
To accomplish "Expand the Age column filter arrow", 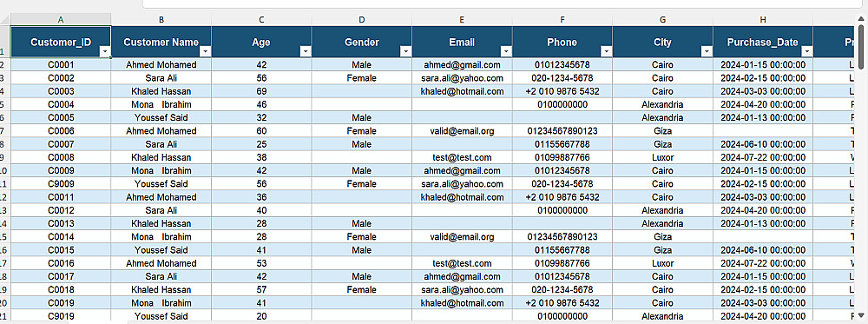I will click(x=306, y=51).
